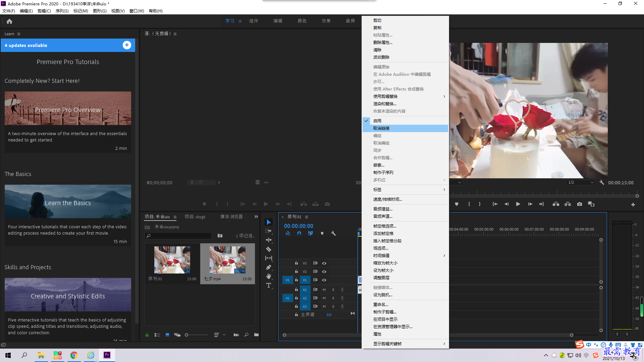Click the program monitor zoom scroll bar
Viewport: 644px width, 362px height.
543,196
